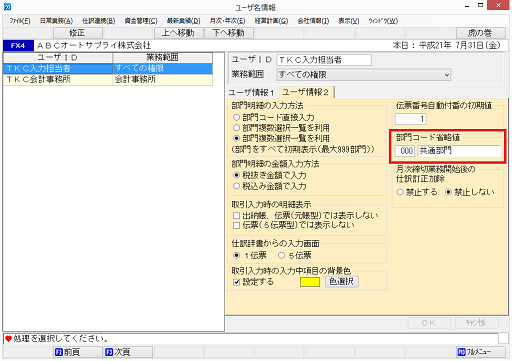Click ユーザID column header
This screenshot has height=361, width=512.
(x=58, y=58)
